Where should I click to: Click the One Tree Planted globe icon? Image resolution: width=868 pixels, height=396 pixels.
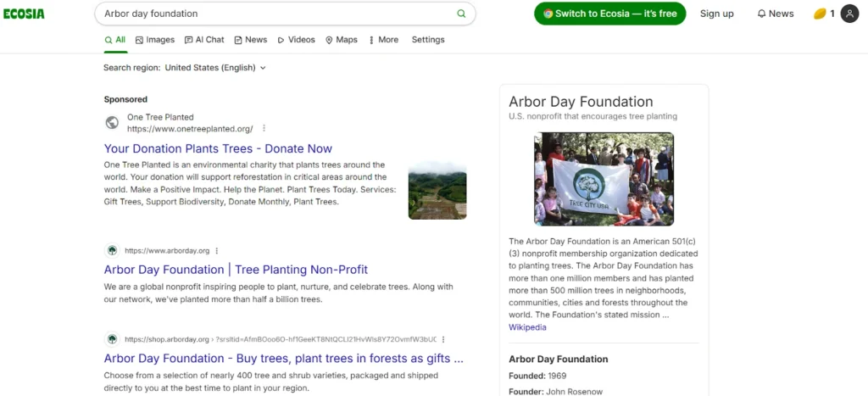pos(112,123)
